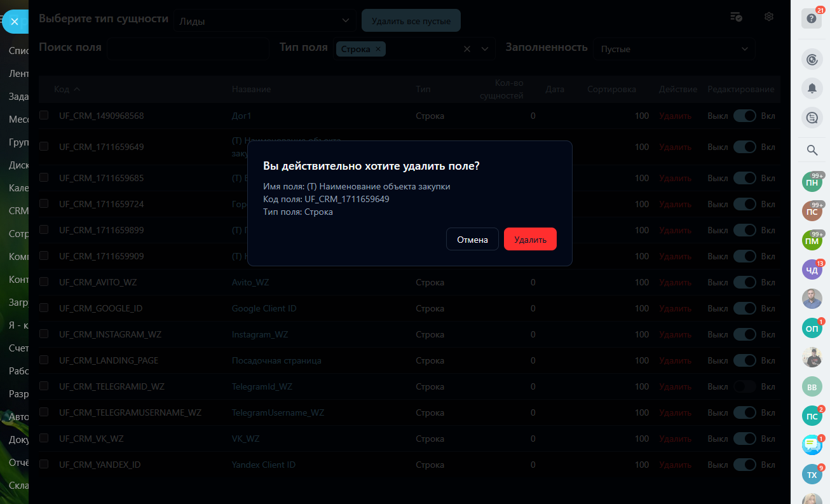
Task: Click the list-with-checkmark icon beside the gear
Action: coord(737,17)
